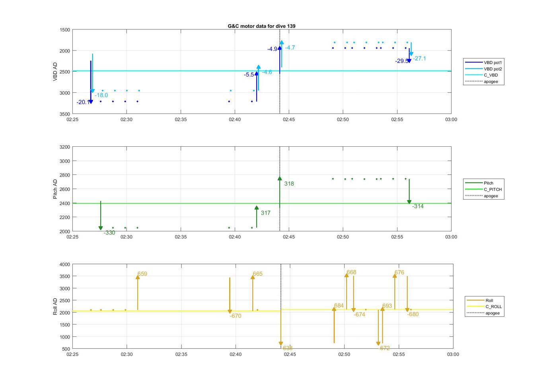The image size is (557, 392).
Task: Click the -670 roll move annotation
Action: [x=236, y=316]
